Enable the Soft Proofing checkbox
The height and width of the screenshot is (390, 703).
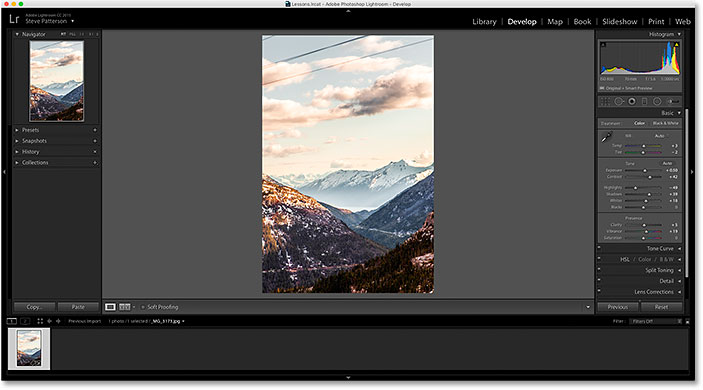(x=143, y=307)
